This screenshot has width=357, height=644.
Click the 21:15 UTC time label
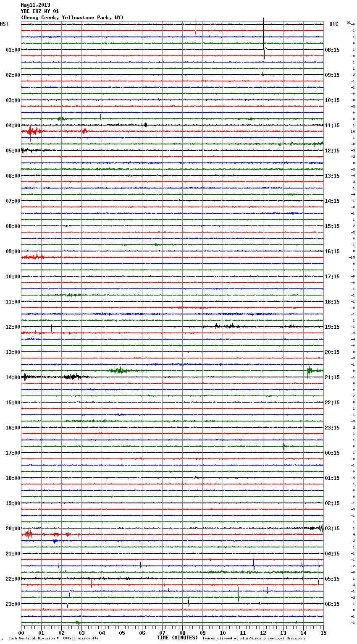click(x=332, y=377)
